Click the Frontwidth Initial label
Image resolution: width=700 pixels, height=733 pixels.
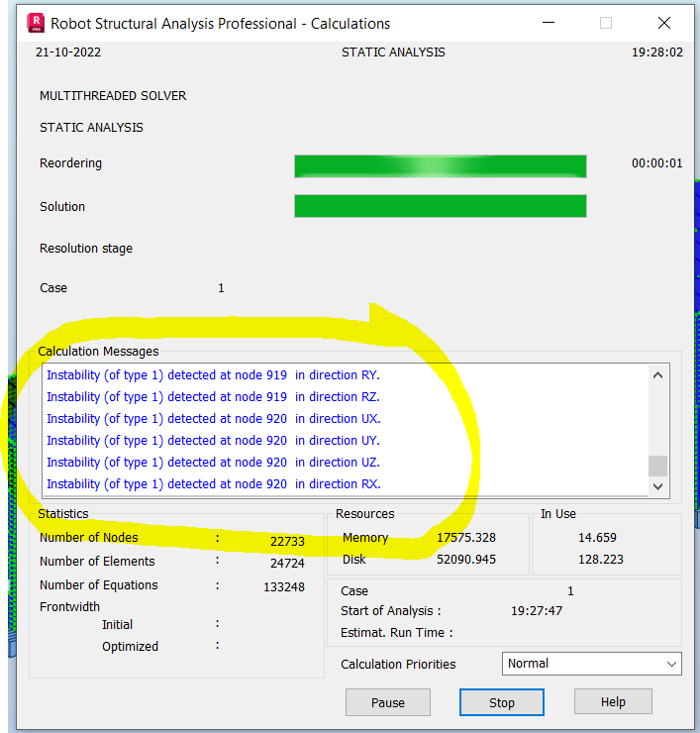(x=117, y=625)
